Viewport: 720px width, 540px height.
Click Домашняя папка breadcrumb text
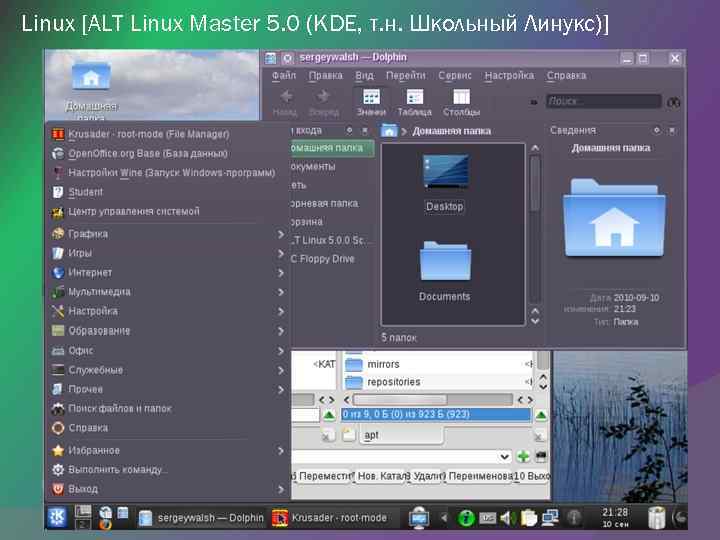coord(451,131)
